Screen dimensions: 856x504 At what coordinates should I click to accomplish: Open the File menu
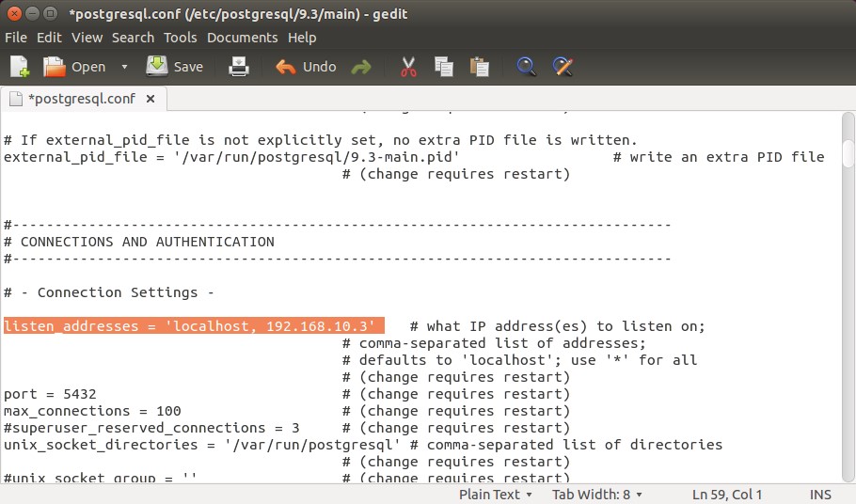[x=16, y=38]
